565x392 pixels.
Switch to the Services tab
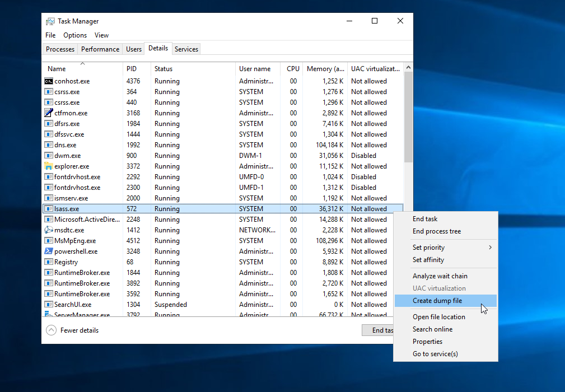[186, 49]
